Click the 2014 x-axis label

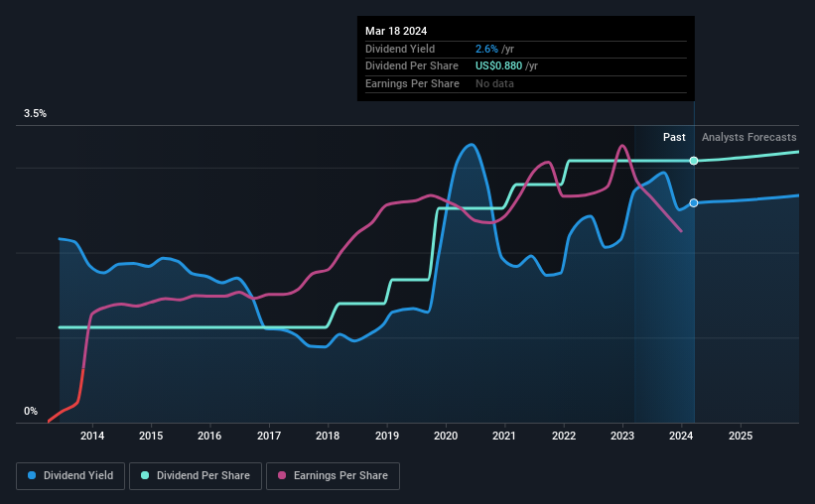pyautogui.click(x=92, y=436)
